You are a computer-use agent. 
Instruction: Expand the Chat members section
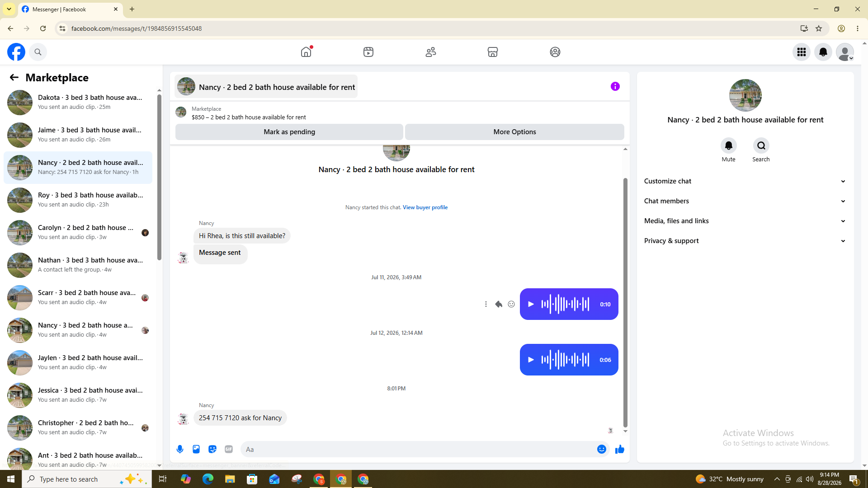(745, 201)
